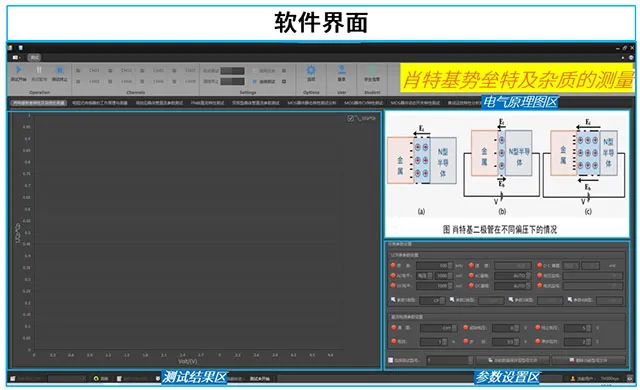Viewport: 640px width, 390px height.
Task: Click the blue stop test icon
Action: click(60, 70)
